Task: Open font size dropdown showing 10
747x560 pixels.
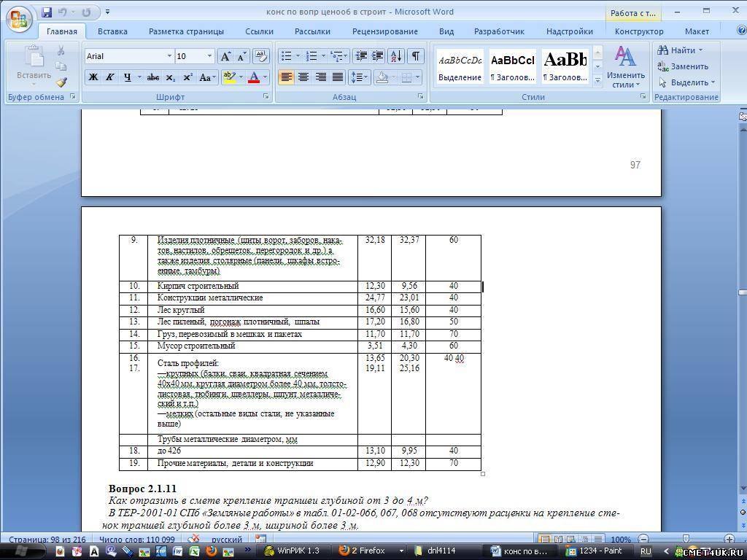Action: [x=209, y=56]
